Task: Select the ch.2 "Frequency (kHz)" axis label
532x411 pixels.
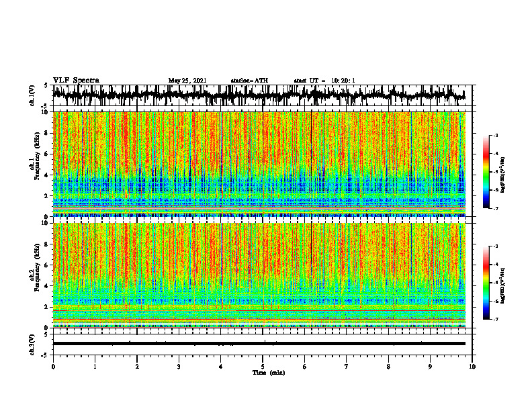Action: pos(37,267)
